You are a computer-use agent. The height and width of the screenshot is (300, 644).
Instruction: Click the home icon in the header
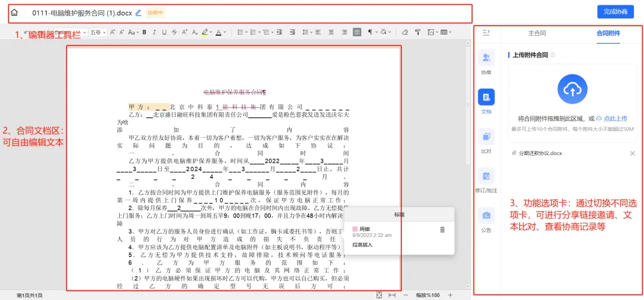(x=14, y=13)
